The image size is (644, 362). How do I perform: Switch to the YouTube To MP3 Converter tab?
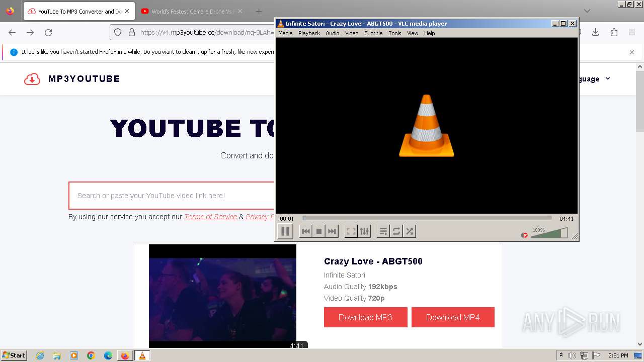coord(79,11)
